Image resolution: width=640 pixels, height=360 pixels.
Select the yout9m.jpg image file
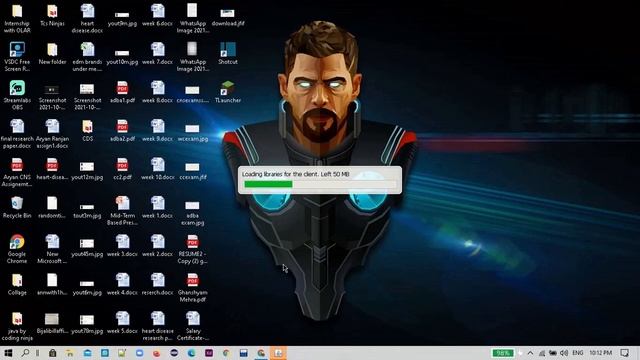[122, 18]
